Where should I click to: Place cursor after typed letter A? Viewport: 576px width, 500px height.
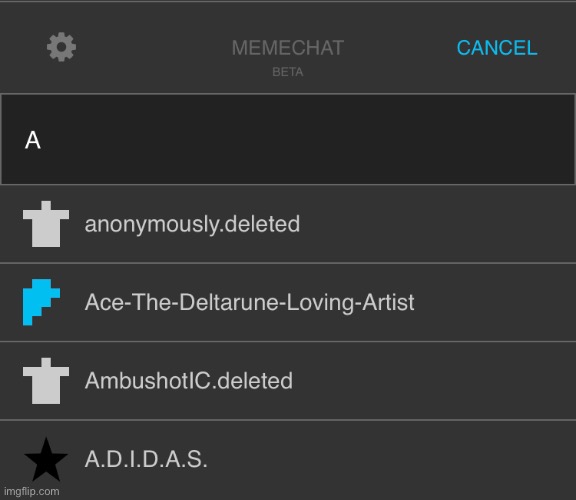(x=42, y=140)
